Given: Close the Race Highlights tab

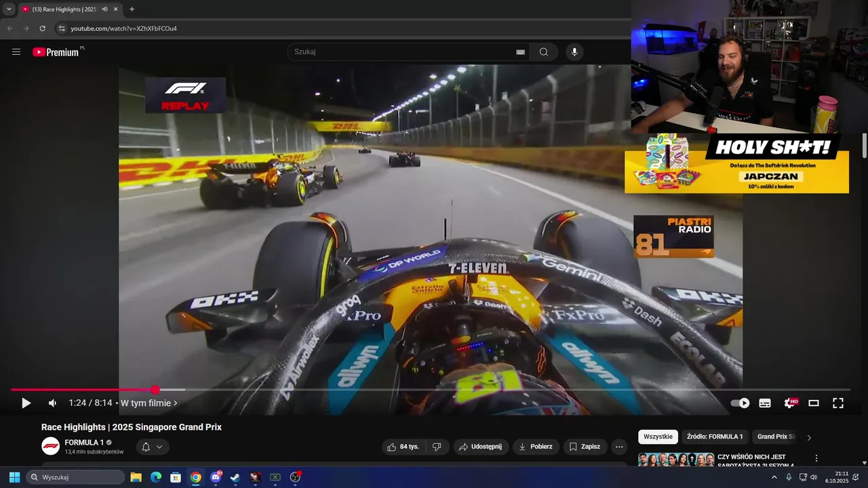Looking at the screenshot, I should click(x=115, y=9).
